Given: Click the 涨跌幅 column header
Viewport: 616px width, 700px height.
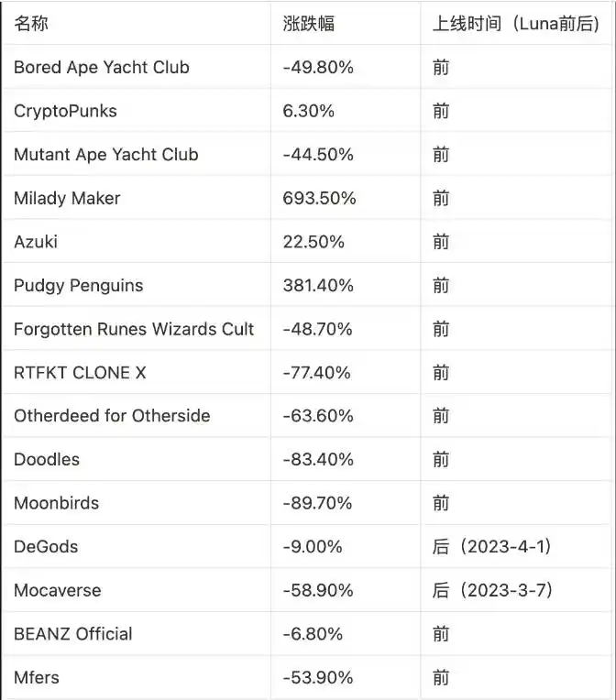Looking at the screenshot, I should click(309, 24).
